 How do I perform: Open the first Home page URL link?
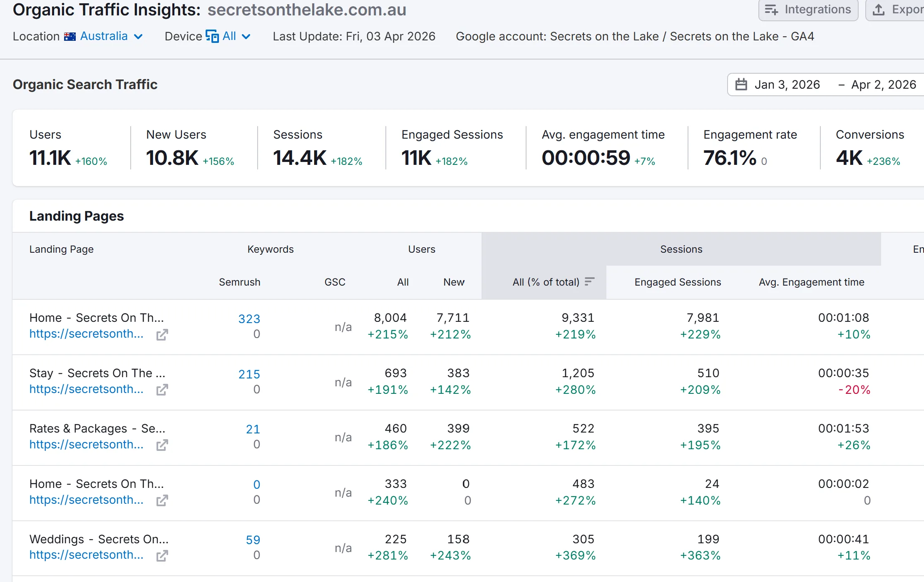pyautogui.click(x=86, y=334)
